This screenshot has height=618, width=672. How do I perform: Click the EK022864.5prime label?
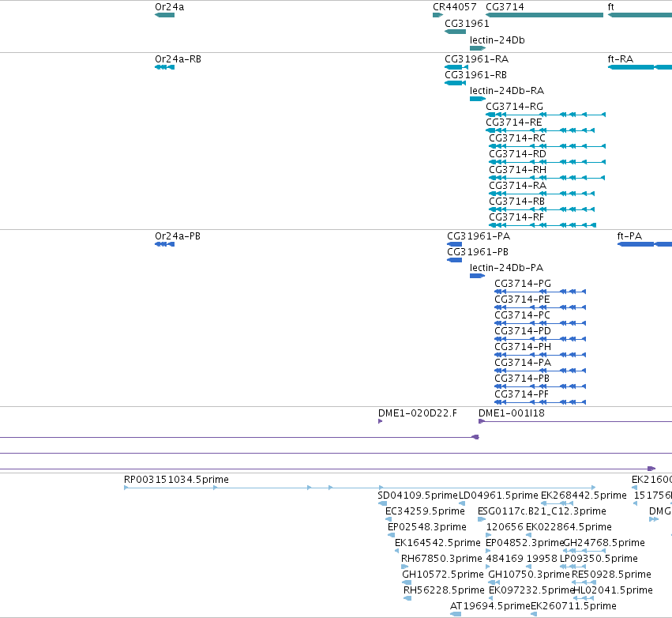569,527
